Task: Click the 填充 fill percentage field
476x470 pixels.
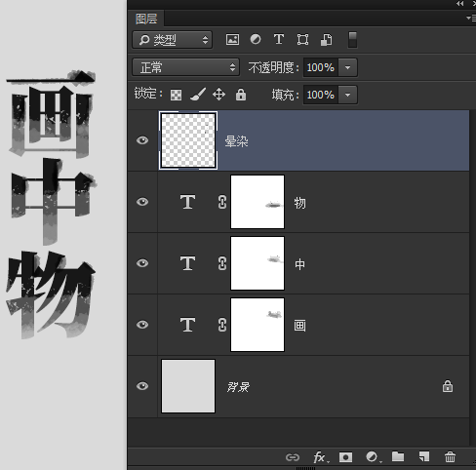Action: coord(321,95)
